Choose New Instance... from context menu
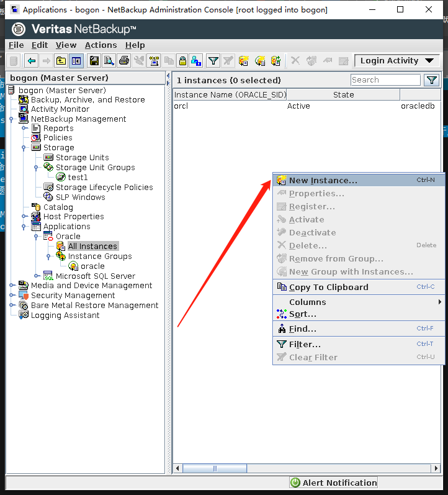 click(359, 180)
